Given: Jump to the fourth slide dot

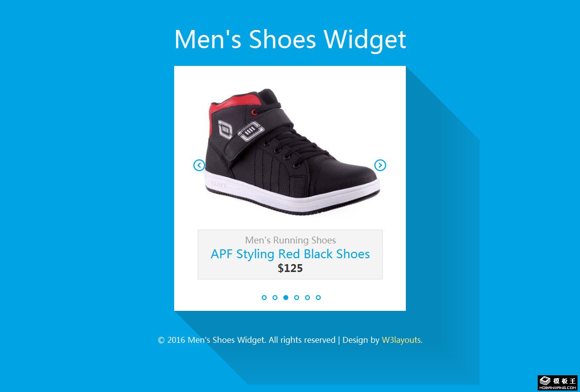Looking at the screenshot, I should [x=297, y=298].
